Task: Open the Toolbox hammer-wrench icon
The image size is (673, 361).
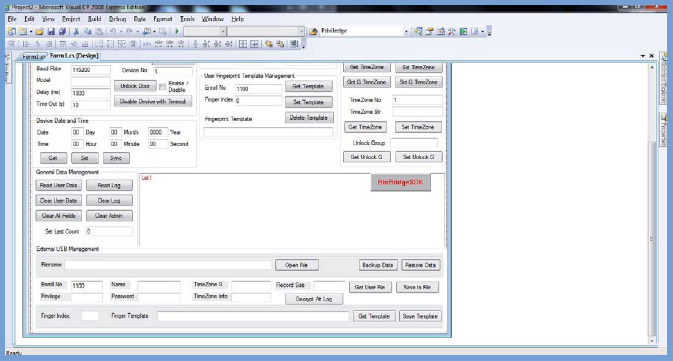Action: pos(452,31)
